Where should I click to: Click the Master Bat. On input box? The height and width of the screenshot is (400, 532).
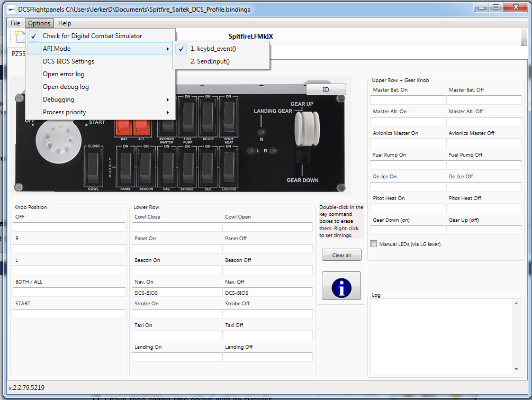tap(408, 100)
